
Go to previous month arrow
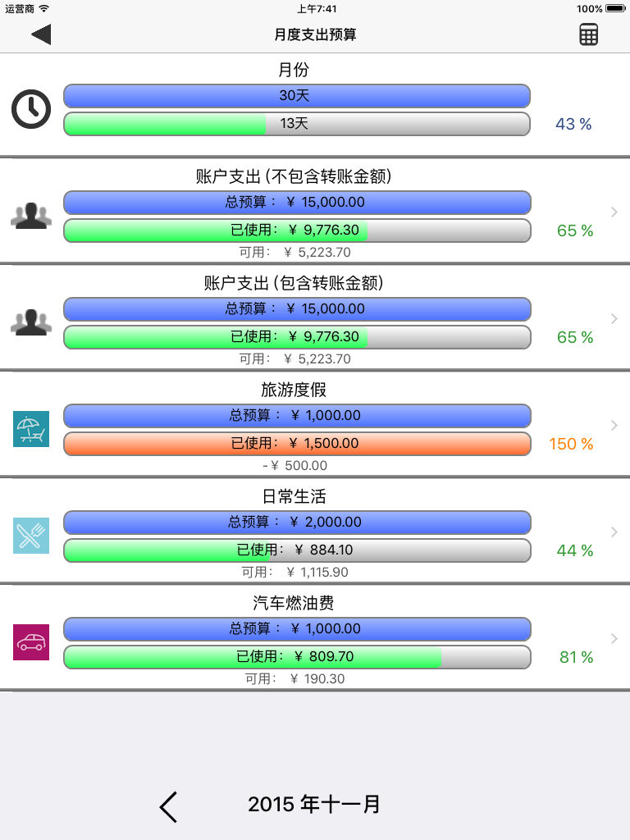click(x=168, y=806)
